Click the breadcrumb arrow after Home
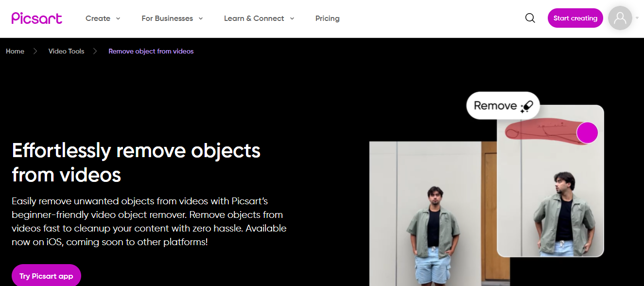Screen dimensions: 644x286 click(x=35, y=51)
